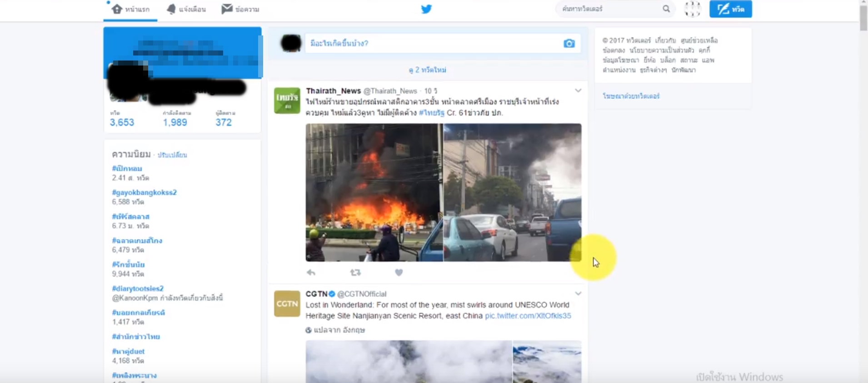Open Thairath_News avatar thumbnail
The image size is (868, 383).
[287, 101]
